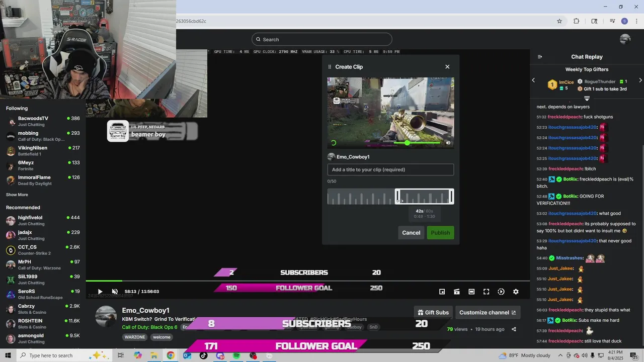The image size is (644, 362).
Task: Open Outlook from taskbar
Action: [x=187, y=355]
